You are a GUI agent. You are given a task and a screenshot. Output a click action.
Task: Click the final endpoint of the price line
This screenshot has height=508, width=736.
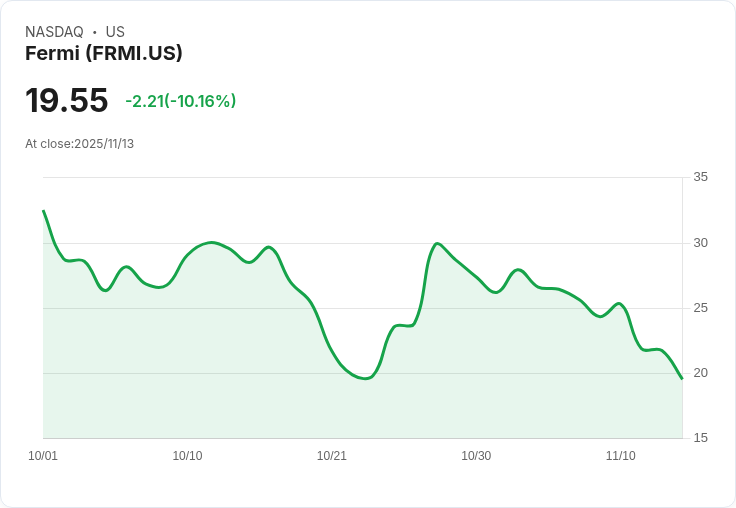click(682, 378)
